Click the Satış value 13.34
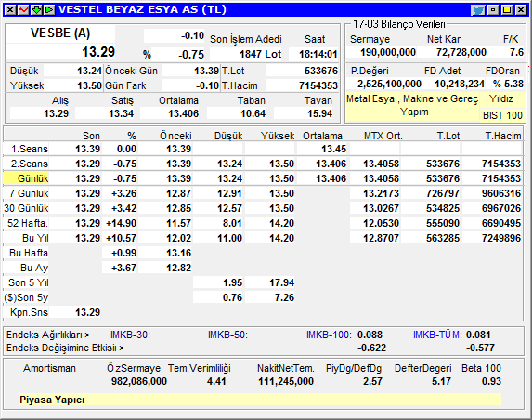The image size is (532, 420). [121, 113]
